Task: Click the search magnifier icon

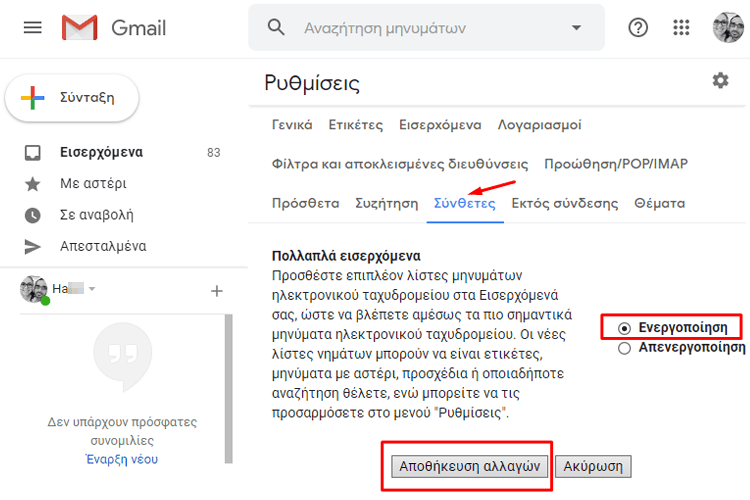Action: (x=277, y=28)
